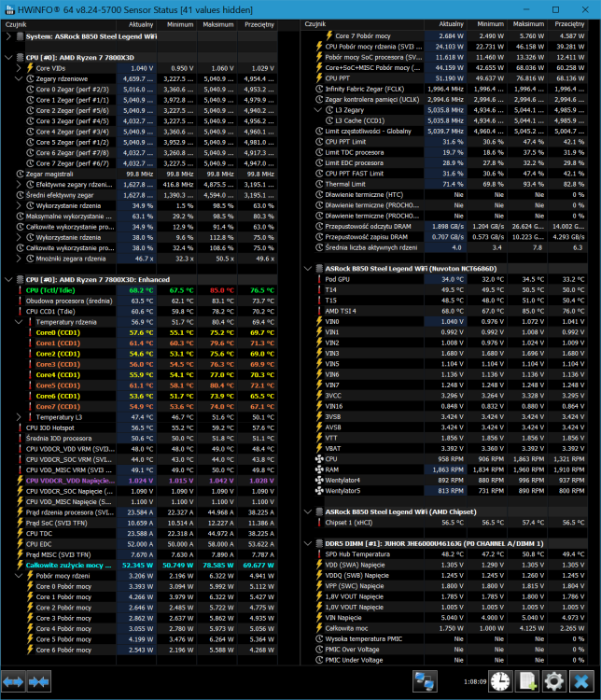Expand the System: ASRock B850 Steel Legend section

point(8,36)
